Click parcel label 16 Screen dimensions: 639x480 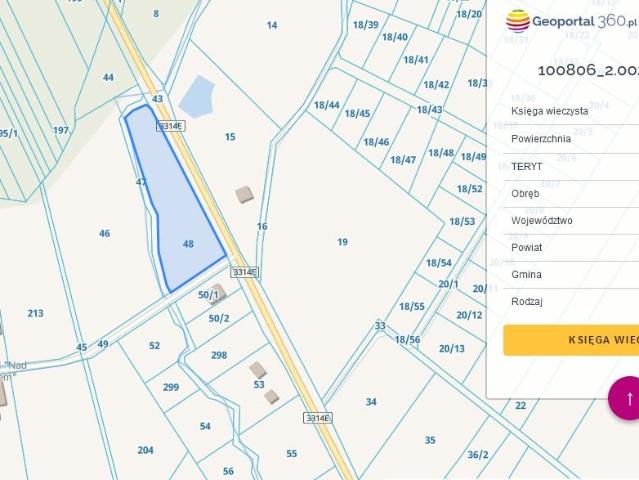[262, 226]
